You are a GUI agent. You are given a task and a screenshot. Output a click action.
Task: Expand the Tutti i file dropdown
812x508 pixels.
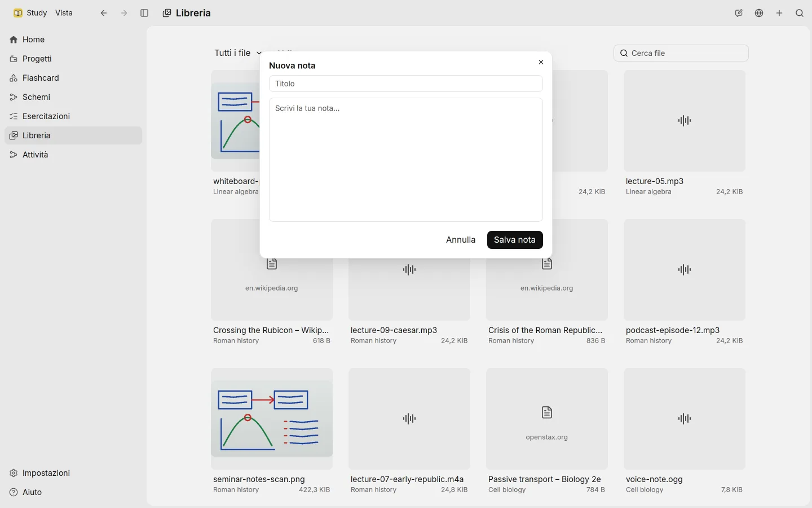coord(238,53)
